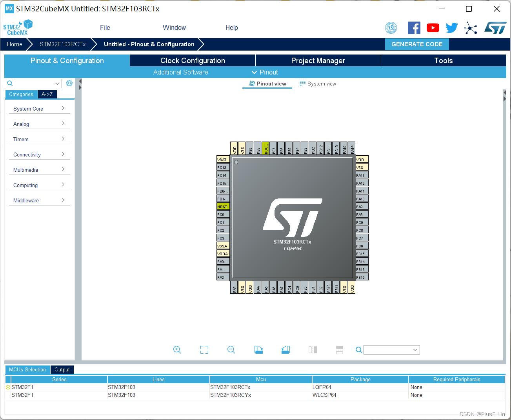Click the ST community network icon
The image size is (511, 420).
pyautogui.click(x=471, y=28)
